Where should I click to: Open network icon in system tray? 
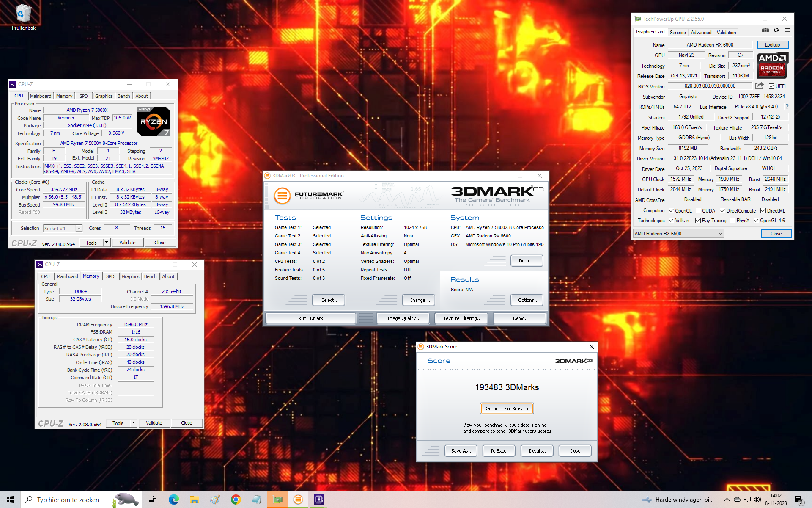(x=747, y=500)
